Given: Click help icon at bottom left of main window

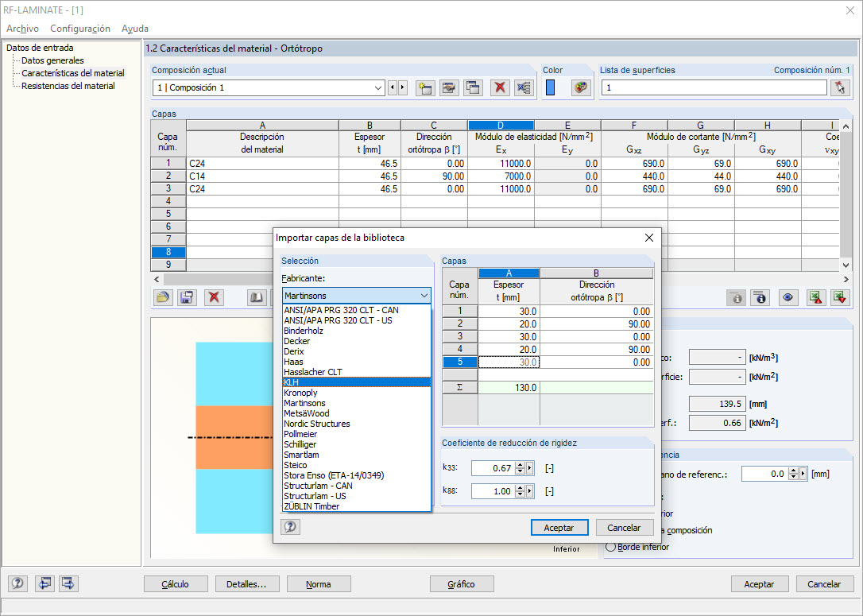Looking at the screenshot, I should point(17,583).
